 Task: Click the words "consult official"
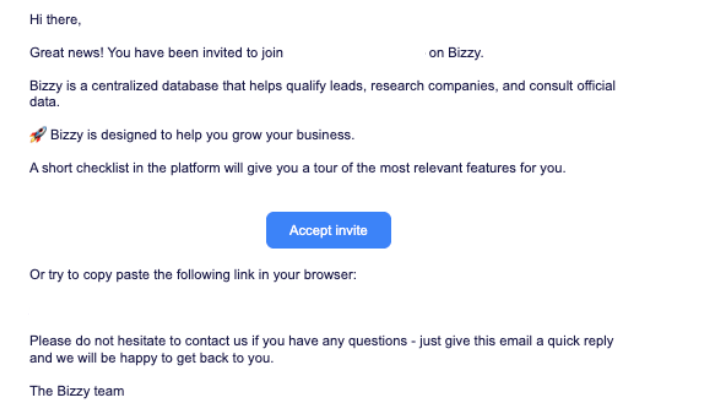(x=572, y=85)
